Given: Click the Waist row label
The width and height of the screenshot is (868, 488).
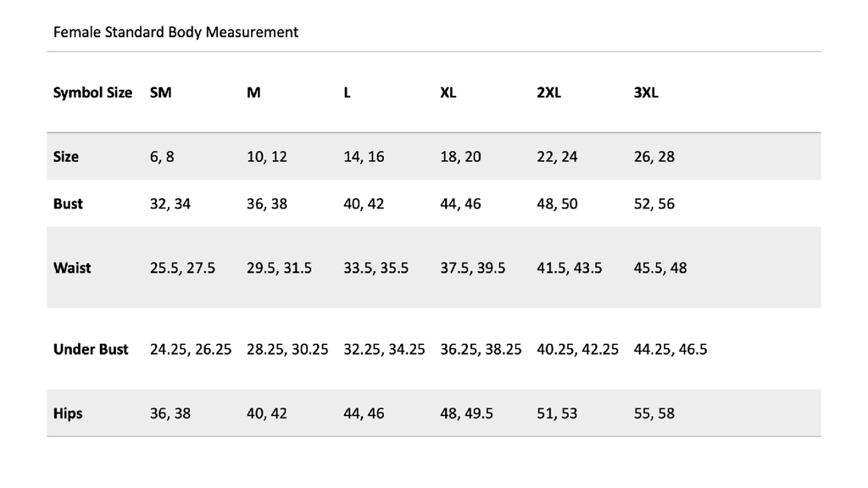Looking at the screenshot, I should coord(72,268).
